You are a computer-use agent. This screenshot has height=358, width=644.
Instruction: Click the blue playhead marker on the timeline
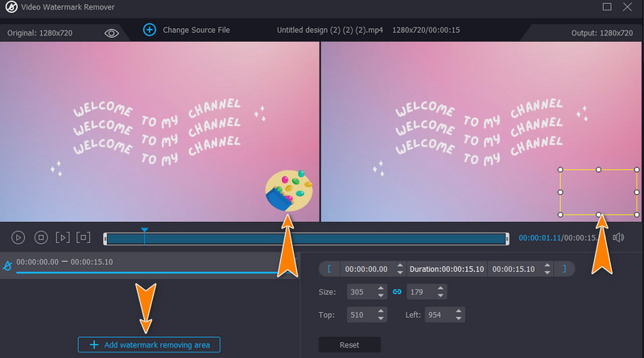(145, 231)
